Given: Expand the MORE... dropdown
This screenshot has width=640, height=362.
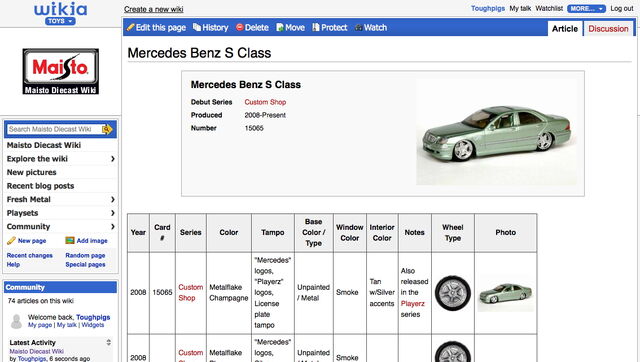Looking at the screenshot, I should click(586, 8).
